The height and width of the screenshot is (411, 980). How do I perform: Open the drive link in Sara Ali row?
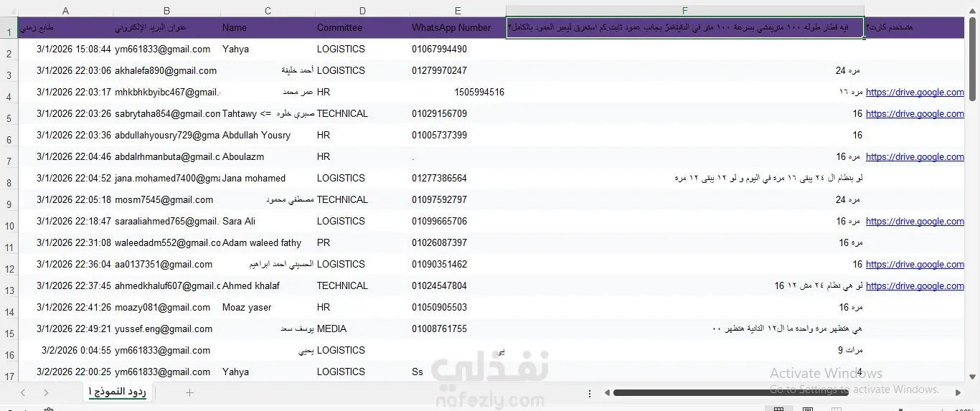(x=915, y=221)
